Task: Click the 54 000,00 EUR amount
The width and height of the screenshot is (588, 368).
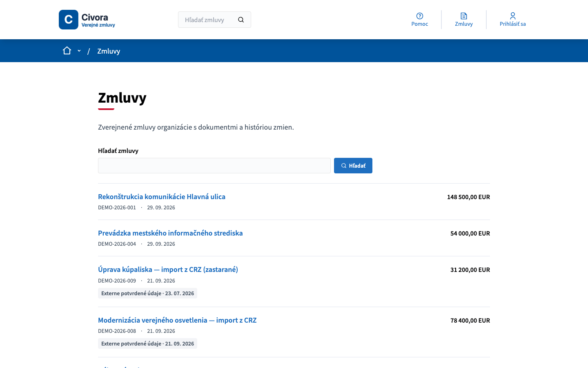Action: [x=470, y=233]
